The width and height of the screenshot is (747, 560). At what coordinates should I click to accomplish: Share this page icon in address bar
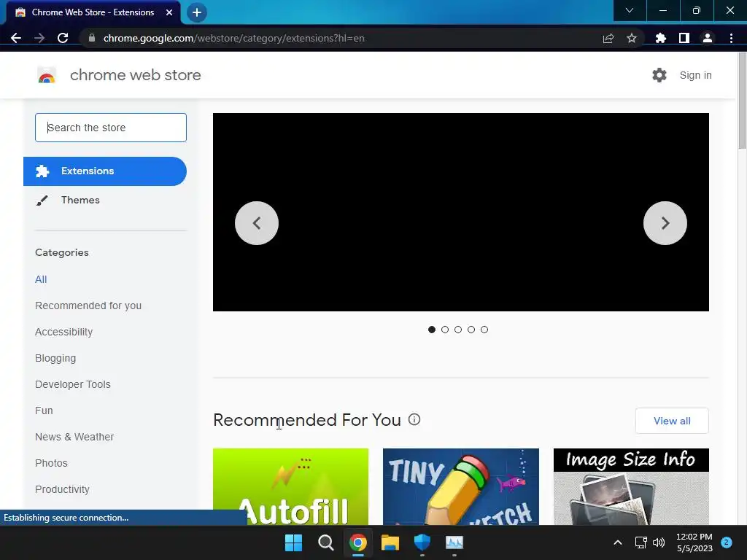608,38
